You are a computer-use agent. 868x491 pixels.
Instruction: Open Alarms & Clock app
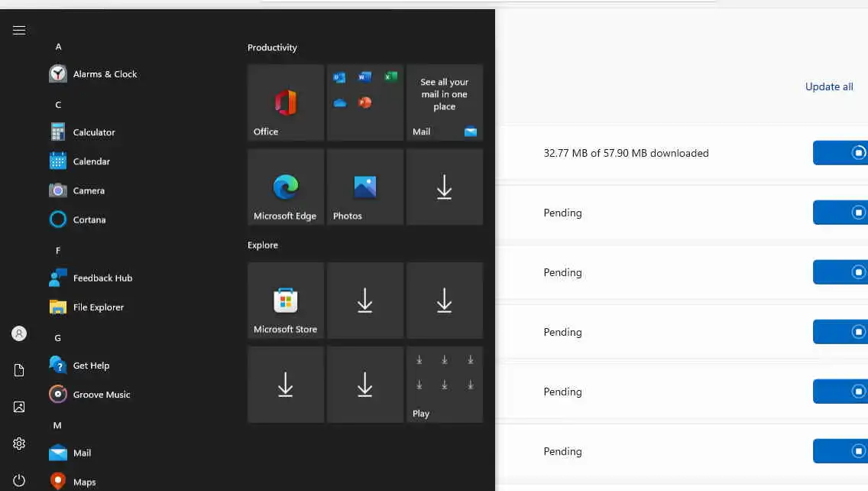point(93,73)
